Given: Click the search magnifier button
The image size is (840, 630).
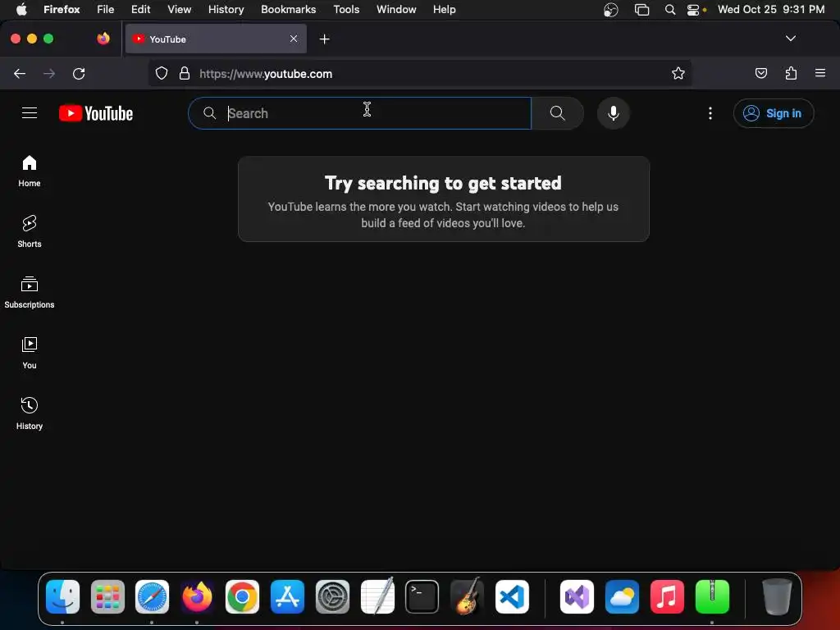Looking at the screenshot, I should 557,113.
